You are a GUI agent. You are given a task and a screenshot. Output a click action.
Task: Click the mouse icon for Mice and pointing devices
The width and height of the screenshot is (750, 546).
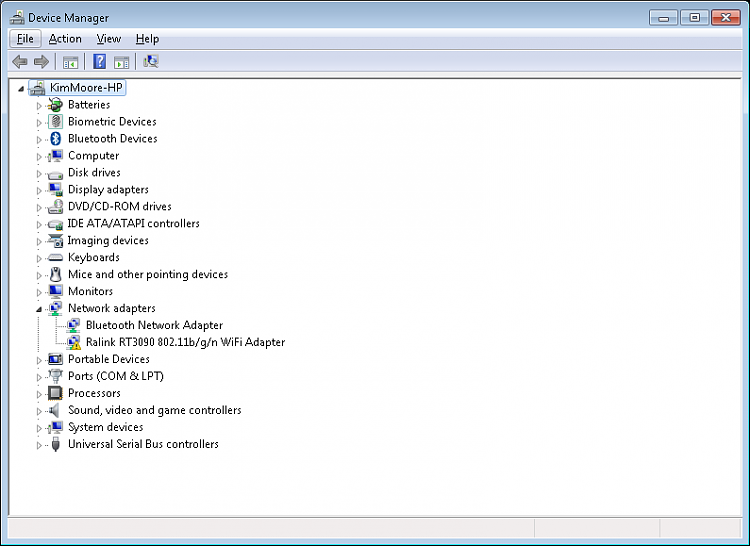(x=55, y=274)
